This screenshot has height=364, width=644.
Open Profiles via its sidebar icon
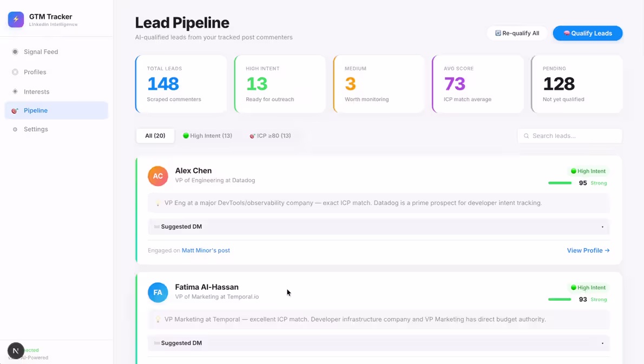[15, 71]
